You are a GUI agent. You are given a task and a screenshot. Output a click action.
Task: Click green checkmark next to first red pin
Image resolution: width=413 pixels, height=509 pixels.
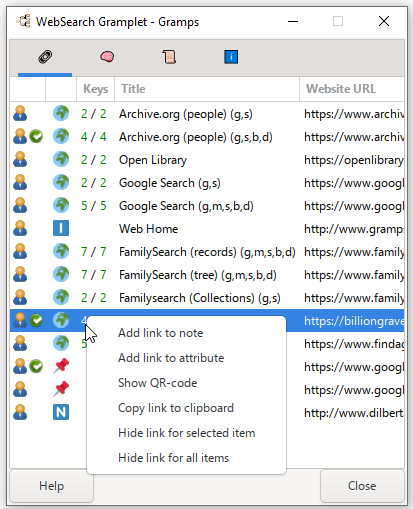click(x=36, y=366)
